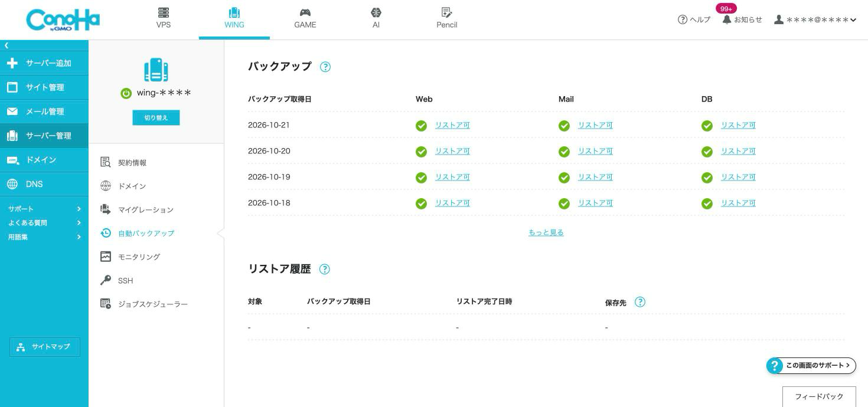The height and width of the screenshot is (407, 868).
Task: Open サイト管理 in sidebar
Action: coord(44,87)
